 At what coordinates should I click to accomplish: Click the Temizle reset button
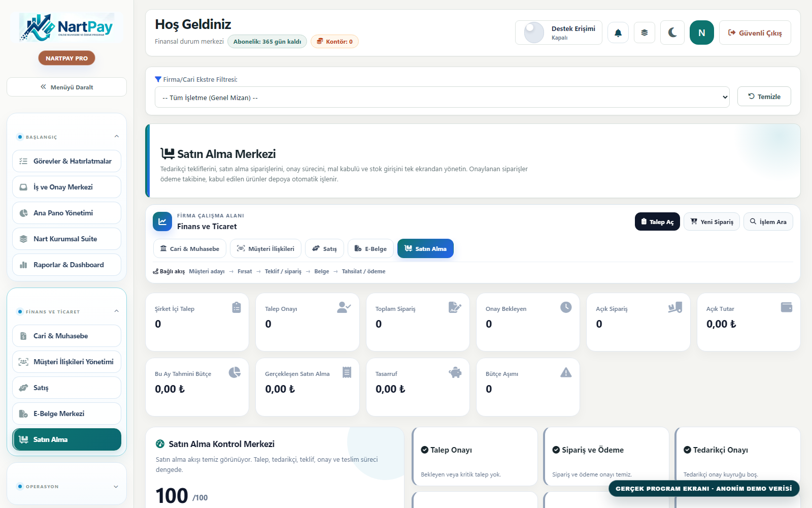click(x=764, y=97)
